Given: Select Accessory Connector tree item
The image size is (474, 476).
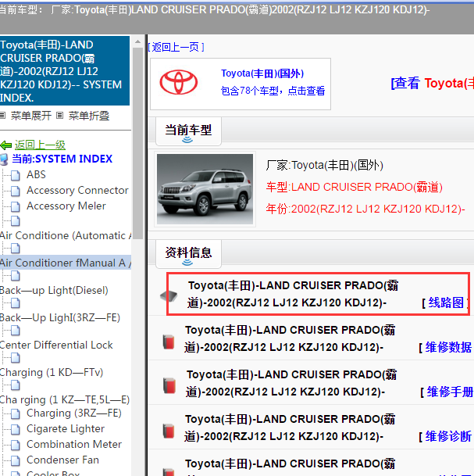Looking at the screenshot, I should click(x=77, y=191).
